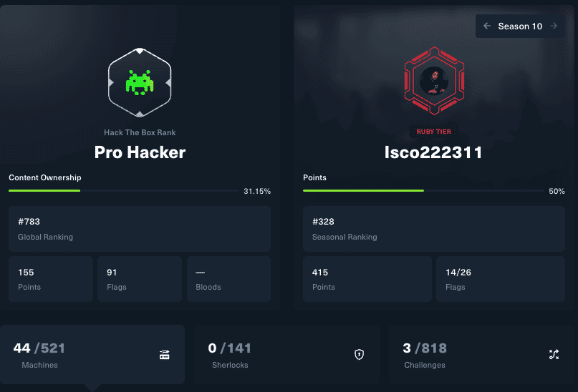Click the green Pro Hacker rank badge
Viewport: 578px width, 392px height.
[x=140, y=82]
